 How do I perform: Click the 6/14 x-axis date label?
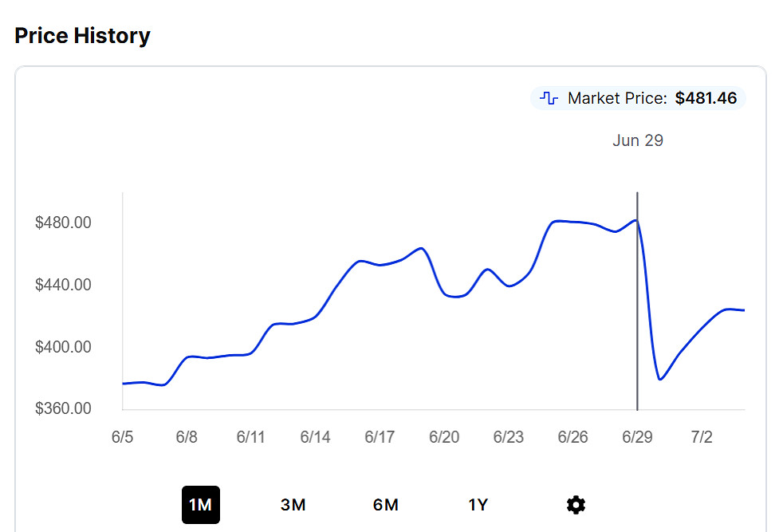click(x=316, y=437)
